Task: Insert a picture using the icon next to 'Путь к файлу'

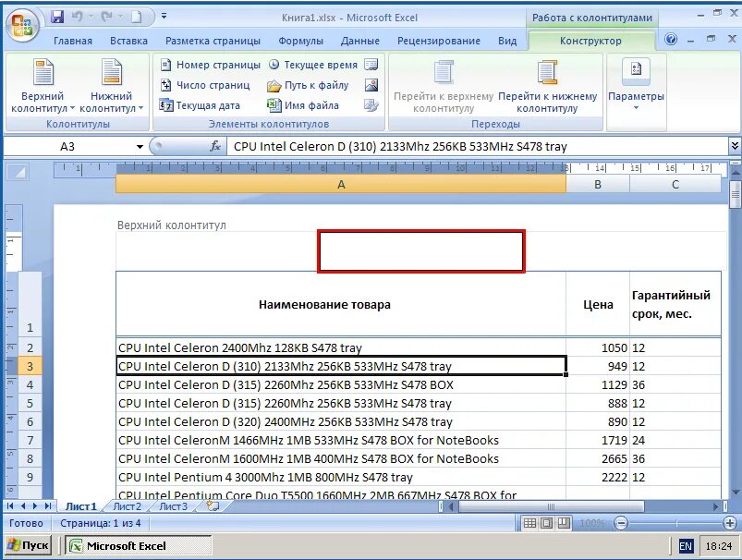Action: point(371,85)
